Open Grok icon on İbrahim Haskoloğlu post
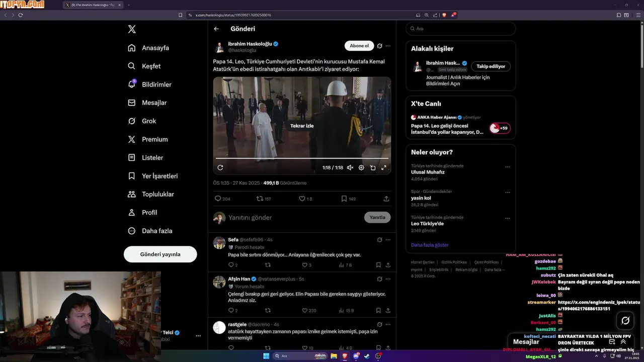Viewport: 644px width, 362px height. pyautogui.click(x=380, y=46)
